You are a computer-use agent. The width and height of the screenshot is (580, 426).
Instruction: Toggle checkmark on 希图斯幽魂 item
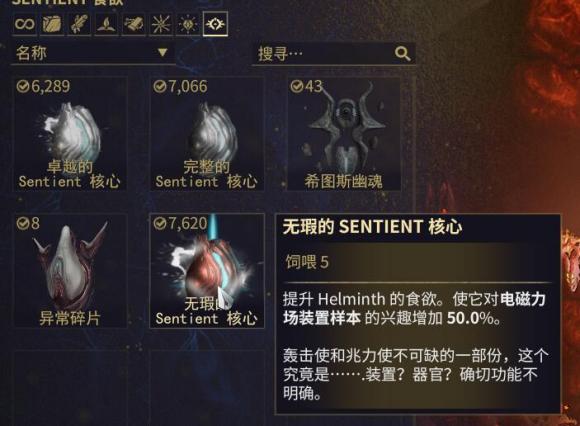coord(297,87)
